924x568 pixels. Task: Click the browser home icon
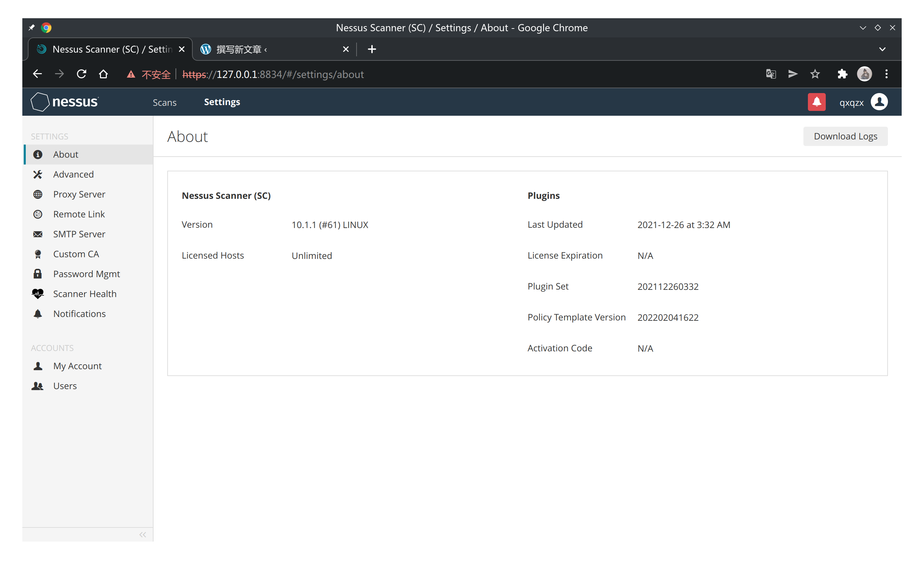103,74
